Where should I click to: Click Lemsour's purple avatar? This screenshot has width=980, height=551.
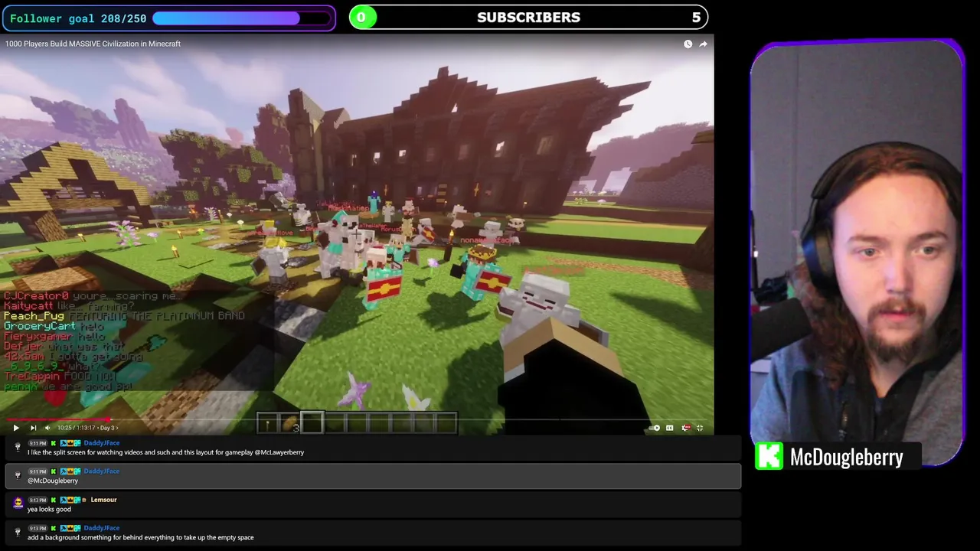[x=18, y=502]
